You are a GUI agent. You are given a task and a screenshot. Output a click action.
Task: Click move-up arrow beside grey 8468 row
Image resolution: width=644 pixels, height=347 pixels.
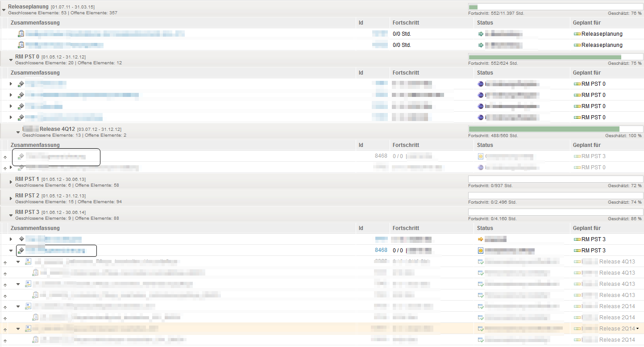click(x=5, y=157)
